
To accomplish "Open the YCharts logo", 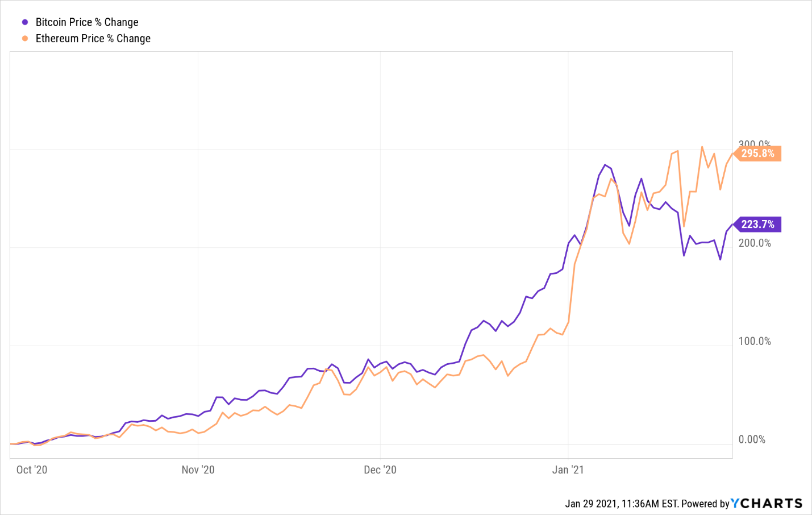I will (x=767, y=503).
